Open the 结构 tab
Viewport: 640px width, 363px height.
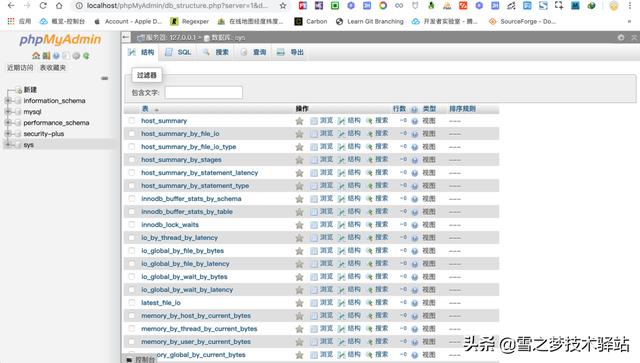[x=141, y=52]
